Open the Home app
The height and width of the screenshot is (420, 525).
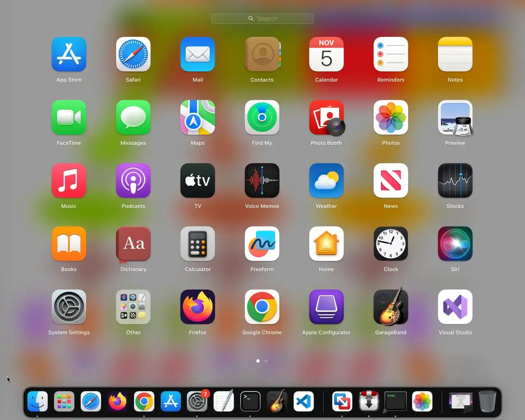click(326, 244)
